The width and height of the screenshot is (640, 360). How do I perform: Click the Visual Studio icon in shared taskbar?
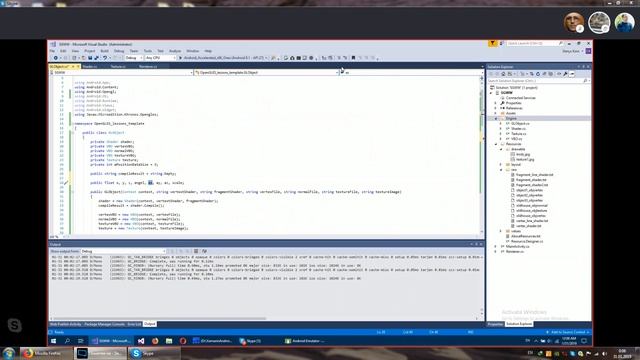click(x=141, y=341)
